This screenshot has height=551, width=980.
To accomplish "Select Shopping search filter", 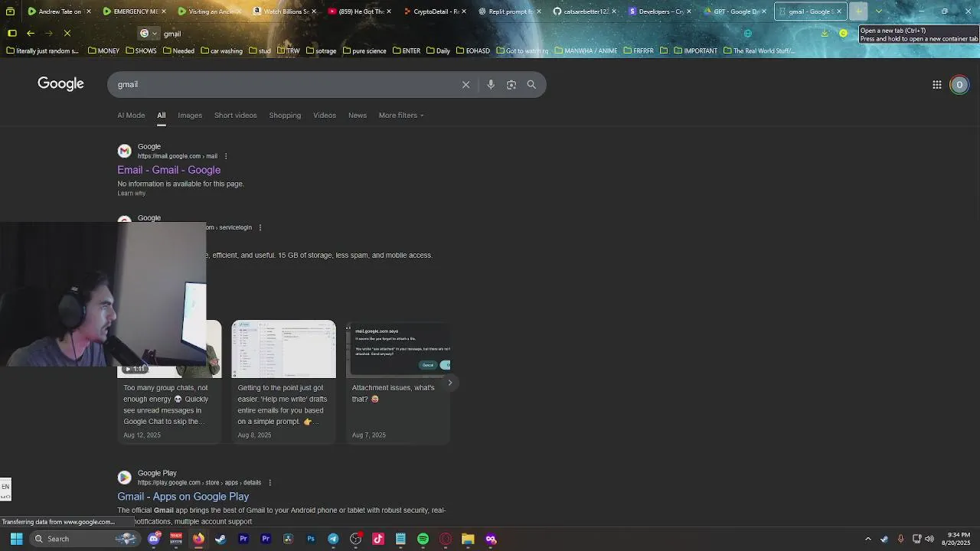I will (x=285, y=116).
